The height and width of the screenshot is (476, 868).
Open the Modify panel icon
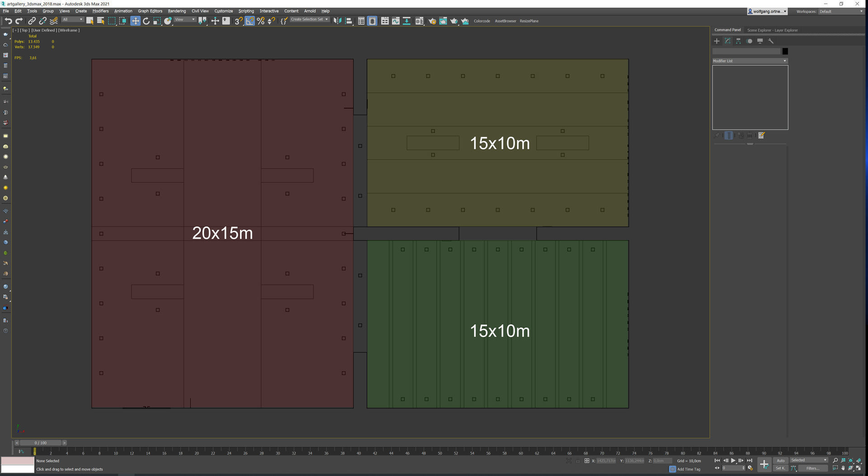[727, 41]
